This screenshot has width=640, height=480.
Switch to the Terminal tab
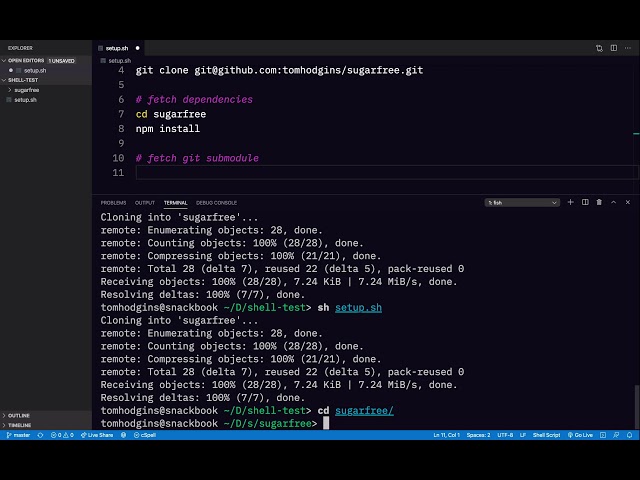tap(175, 202)
